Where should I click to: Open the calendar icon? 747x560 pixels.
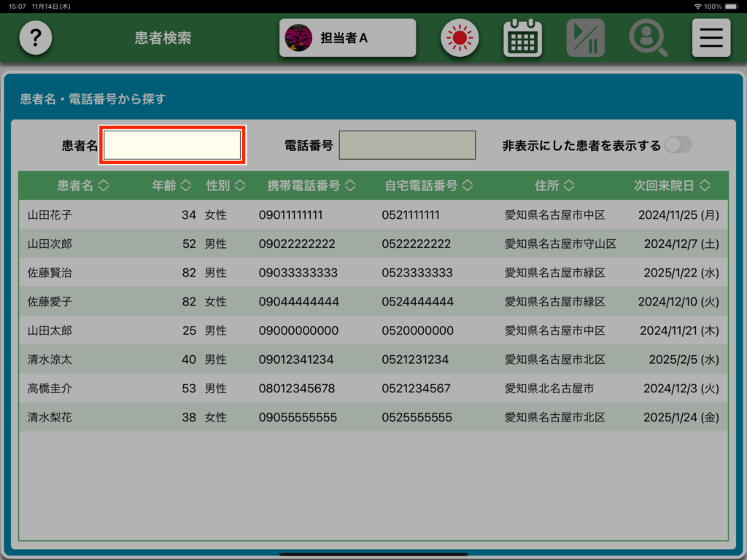[x=522, y=38]
